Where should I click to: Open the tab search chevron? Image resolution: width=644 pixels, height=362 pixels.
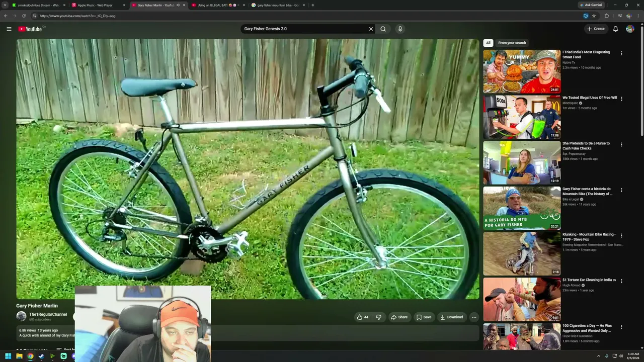click(6, 5)
